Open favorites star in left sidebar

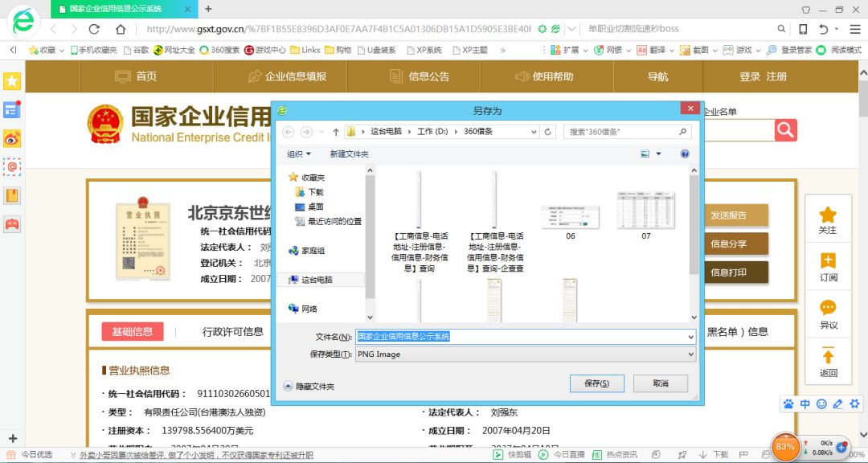click(11, 81)
